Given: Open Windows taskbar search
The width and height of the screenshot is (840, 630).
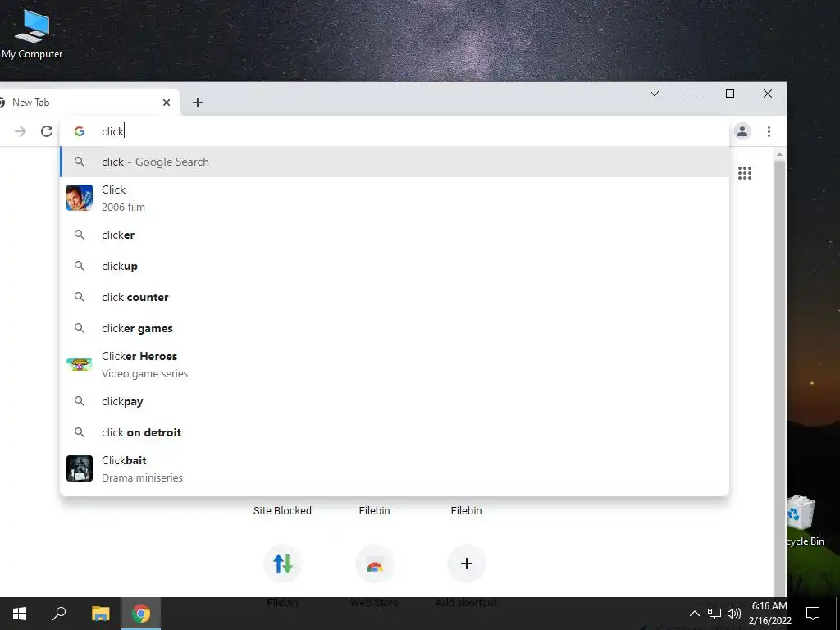Looking at the screenshot, I should [x=59, y=614].
